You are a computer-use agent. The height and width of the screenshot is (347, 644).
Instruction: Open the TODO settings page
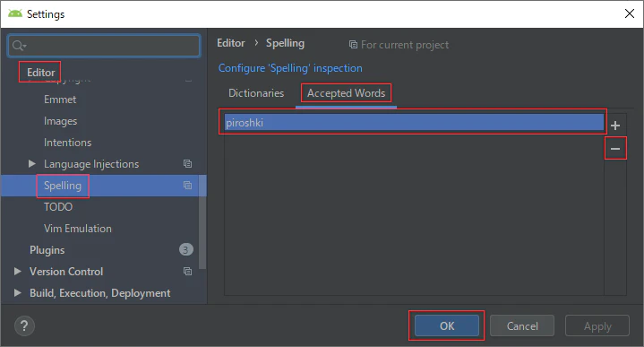[x=58, y=207]
